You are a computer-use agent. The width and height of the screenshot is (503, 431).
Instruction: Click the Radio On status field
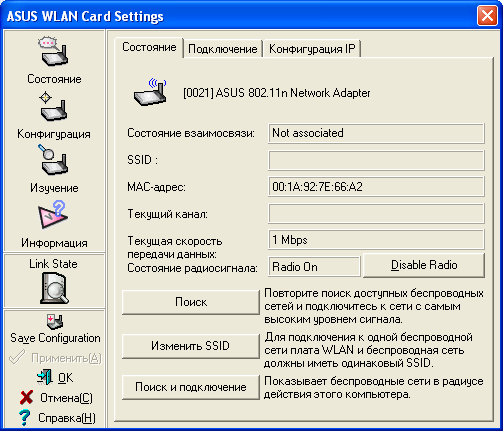pyautogui.click(x=314, y=267)
